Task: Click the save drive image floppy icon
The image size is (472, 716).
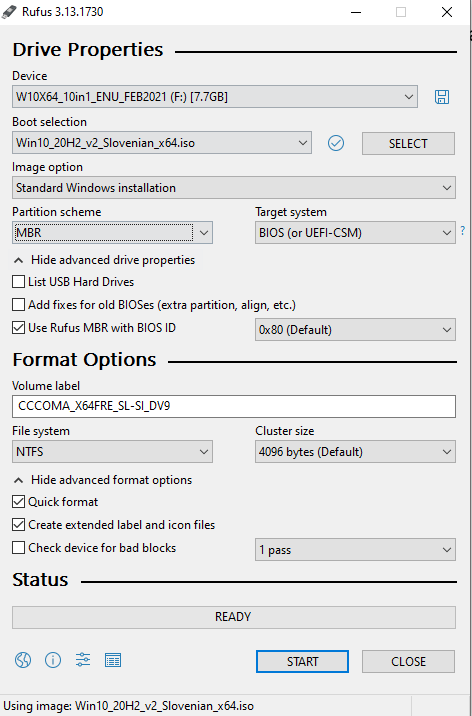Action: click(x=441, y=97)
